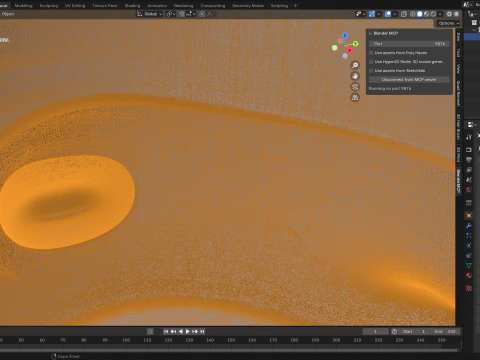The height and width of the screenshot is (360, 480).
Task: Open overlays options dropdown arrow
Action: tap(395, 14)
